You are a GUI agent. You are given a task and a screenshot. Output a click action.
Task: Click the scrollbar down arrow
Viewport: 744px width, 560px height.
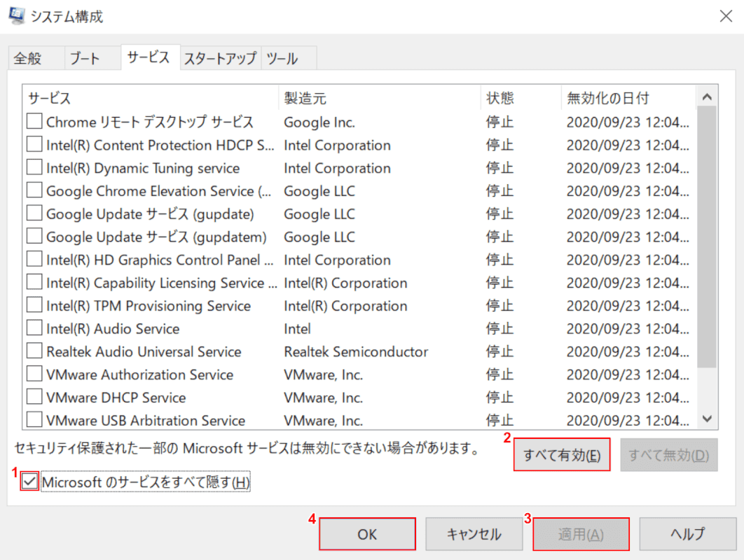707,419
